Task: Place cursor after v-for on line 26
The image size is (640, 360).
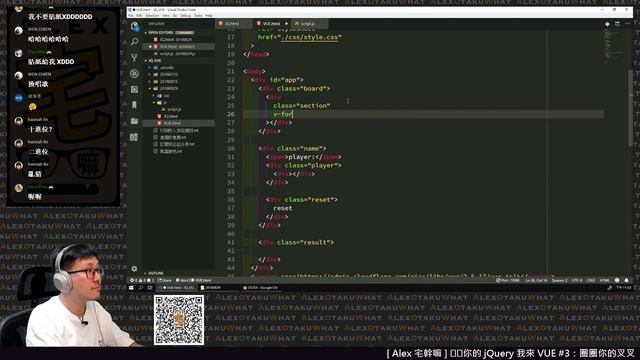Action: click(293, 114)
